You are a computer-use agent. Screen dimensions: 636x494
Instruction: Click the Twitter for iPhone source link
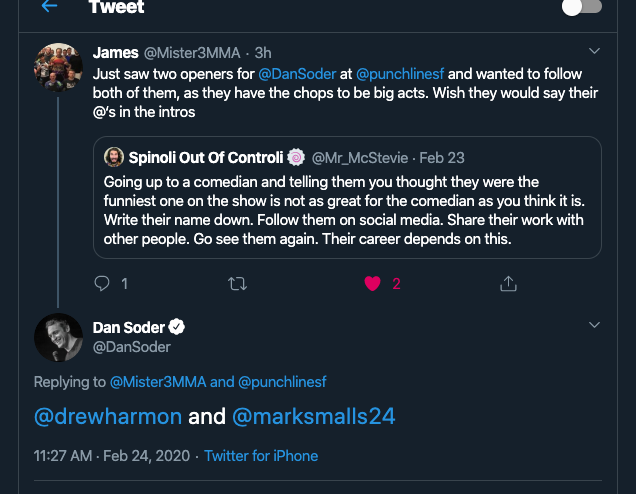[x=261, y=456]
